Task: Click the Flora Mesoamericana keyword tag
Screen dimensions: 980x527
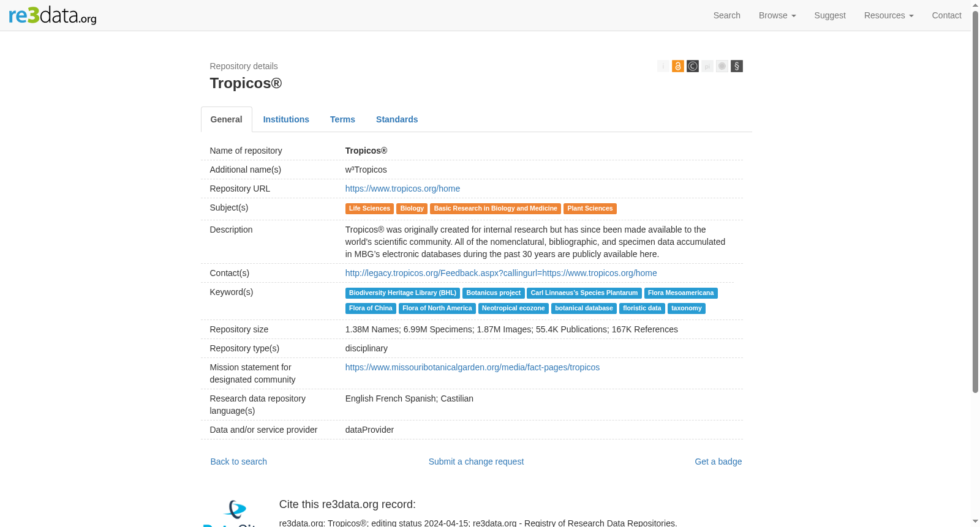Action: pyautogui.click(x=680, y=293)
